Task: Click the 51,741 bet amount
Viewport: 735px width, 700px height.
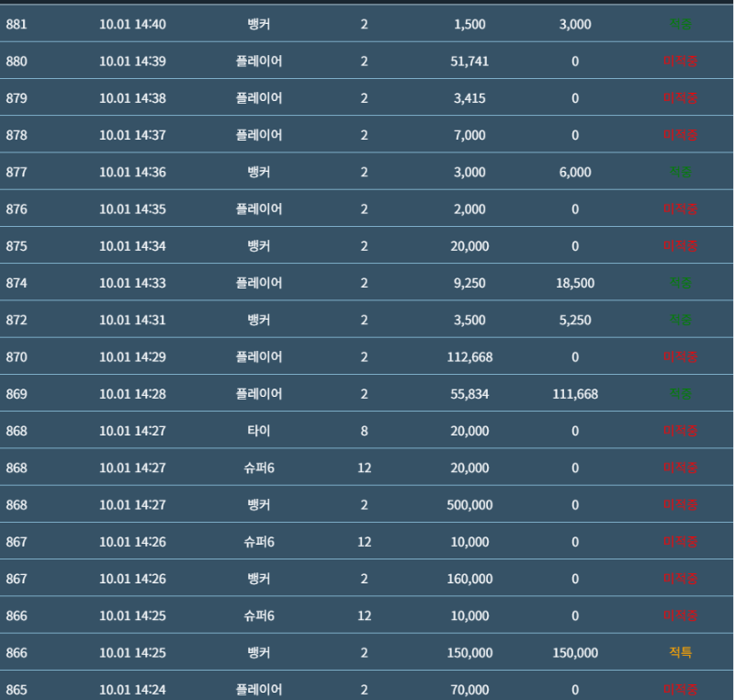Action: 469,62
